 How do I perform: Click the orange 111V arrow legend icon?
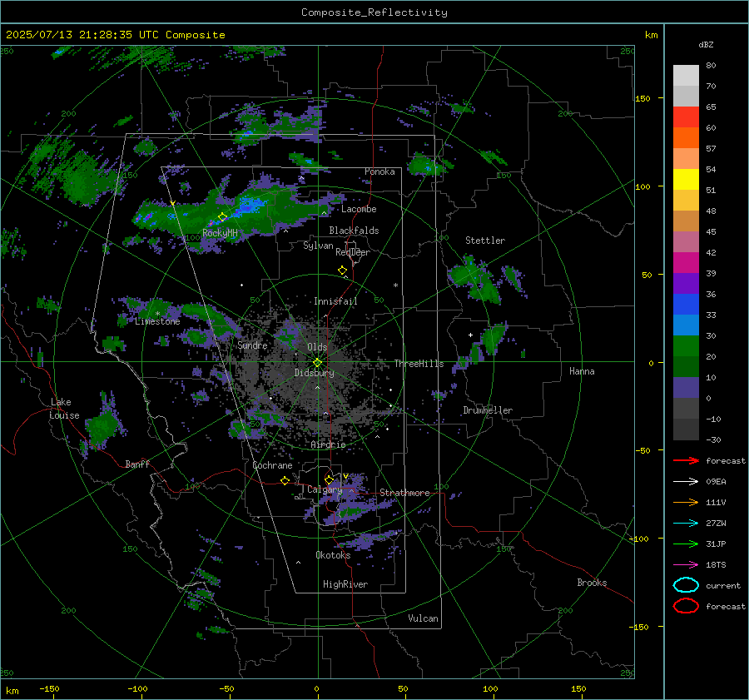pos(686,502)
